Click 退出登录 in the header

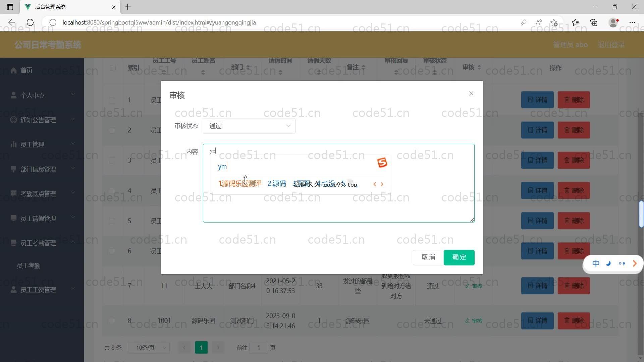(611, 45)
